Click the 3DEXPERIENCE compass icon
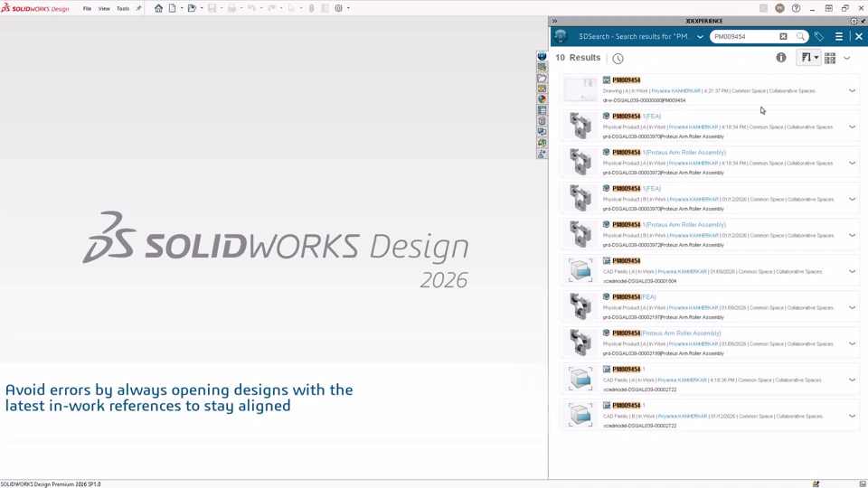This screenshot has width=868, height=488. [x=561, y=36]
